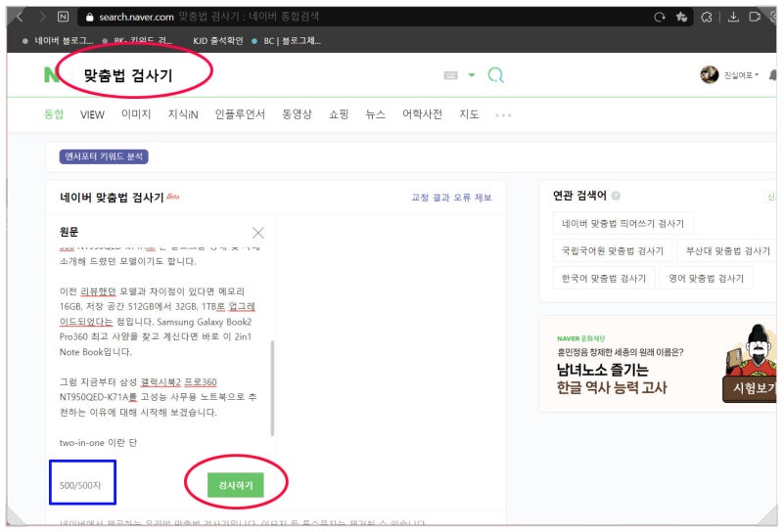Open related search 부산대 맞춤법 검사기
Viewport: 783px width, 532px height.
coord(727,251)
